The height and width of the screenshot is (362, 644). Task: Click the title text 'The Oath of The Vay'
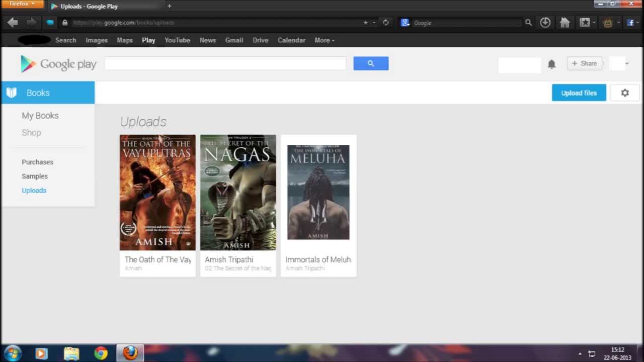(x=157, y=259)
